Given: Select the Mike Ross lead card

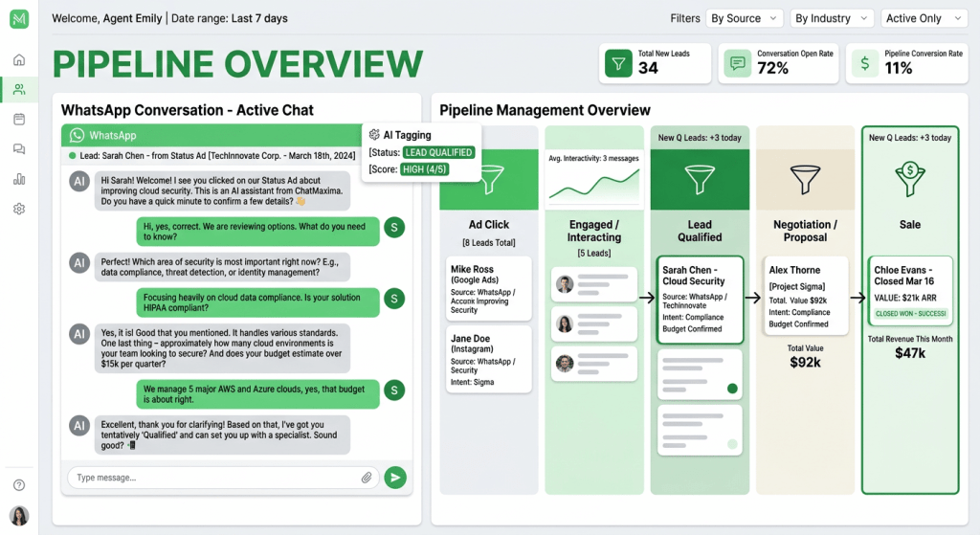Looking at the screenshot, I should (488, 289).
